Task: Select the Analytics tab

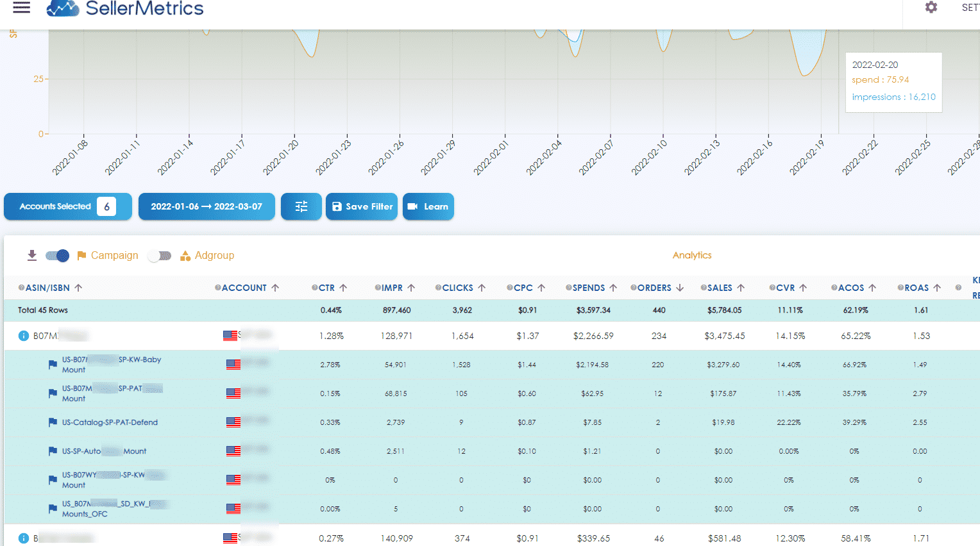Action: [692, 255]
